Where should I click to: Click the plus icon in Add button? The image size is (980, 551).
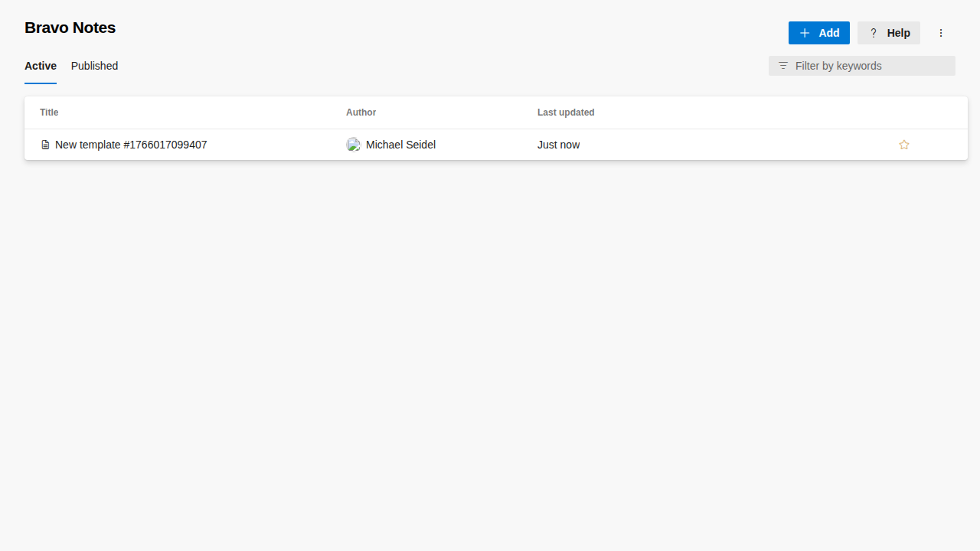pos(805,33)
